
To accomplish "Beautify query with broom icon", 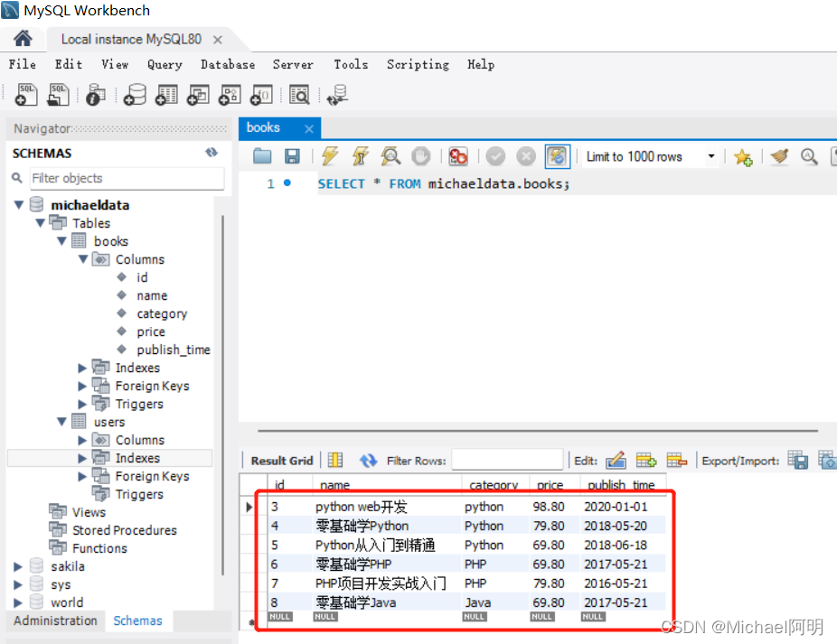I will click(x=779, y=156).
